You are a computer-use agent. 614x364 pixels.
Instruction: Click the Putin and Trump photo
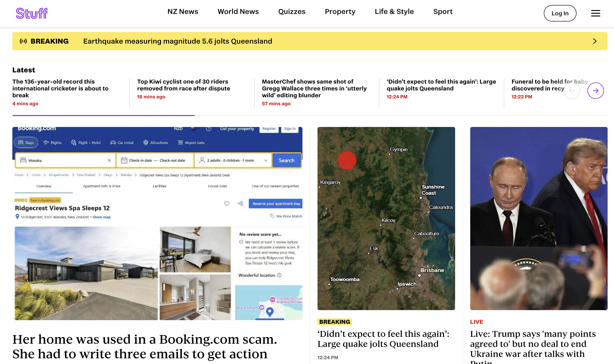539,218
